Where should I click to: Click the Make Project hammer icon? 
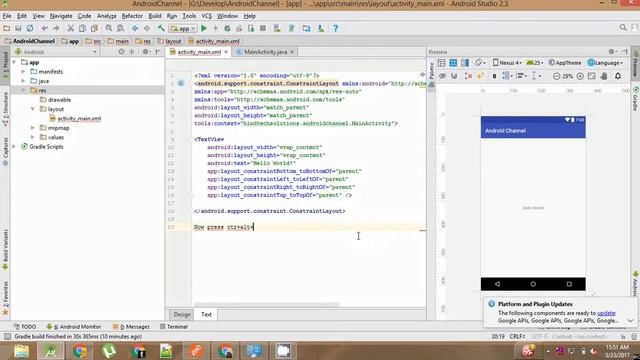tap(161, 29)
